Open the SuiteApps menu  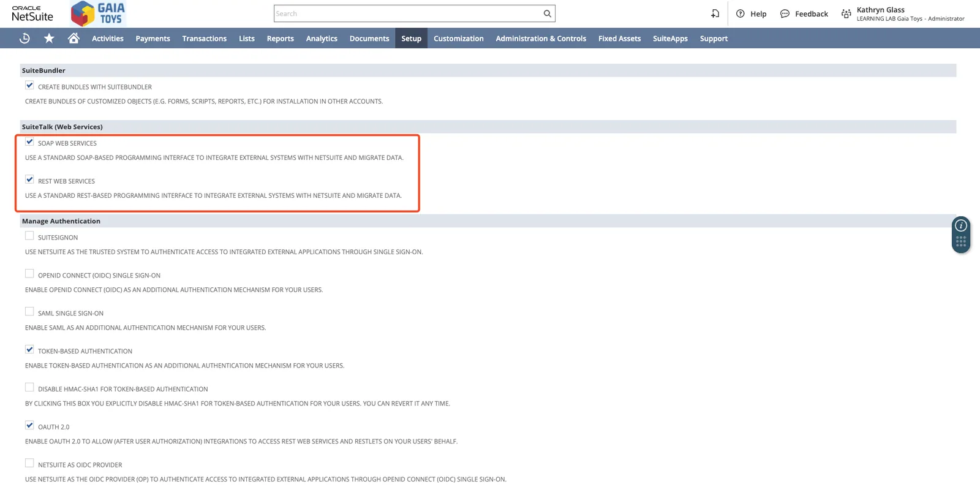tap(670, 38)
